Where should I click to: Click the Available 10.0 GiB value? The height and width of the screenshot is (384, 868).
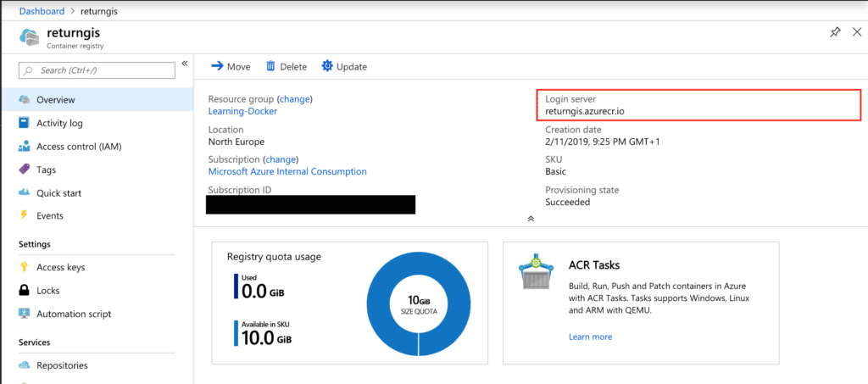(x=267, y=338)
